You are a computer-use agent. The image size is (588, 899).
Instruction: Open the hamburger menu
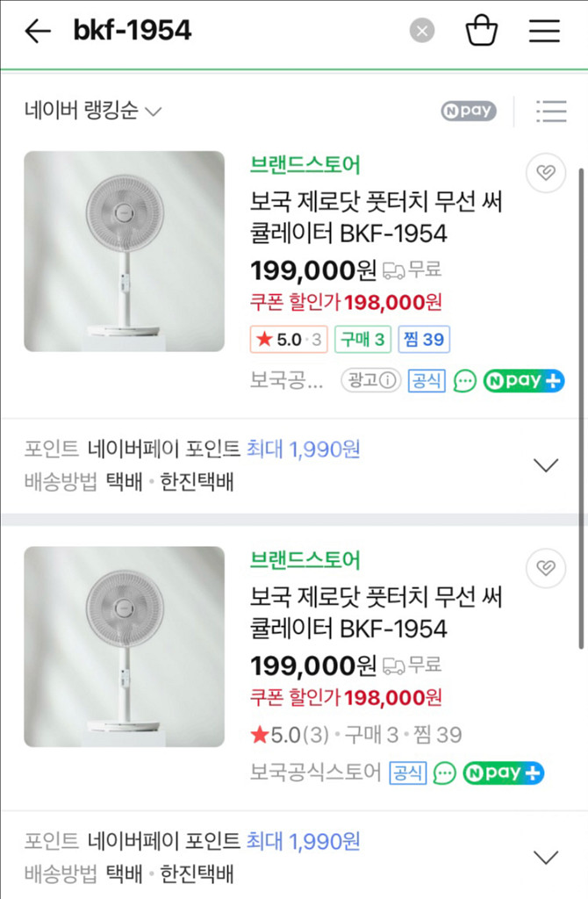tap(544, 30)
